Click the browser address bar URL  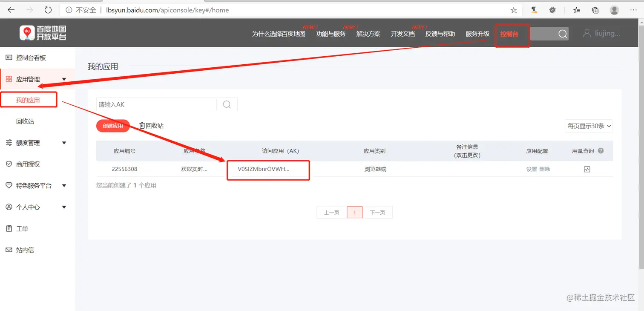tap(167, 10)
